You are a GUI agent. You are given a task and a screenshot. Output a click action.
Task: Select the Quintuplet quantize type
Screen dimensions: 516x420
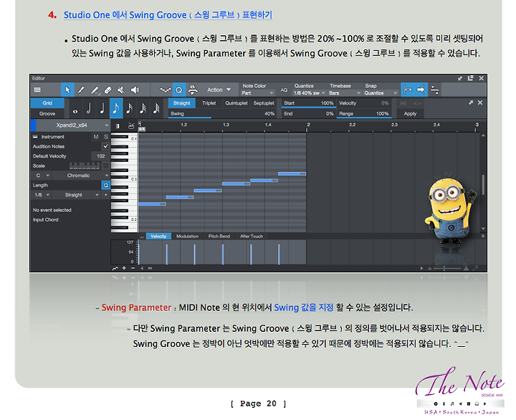pyautogui.click(x=236, y=103)
